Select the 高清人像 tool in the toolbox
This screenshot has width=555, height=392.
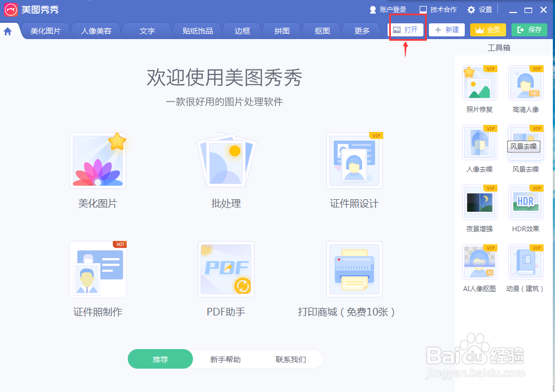(526, 83)
